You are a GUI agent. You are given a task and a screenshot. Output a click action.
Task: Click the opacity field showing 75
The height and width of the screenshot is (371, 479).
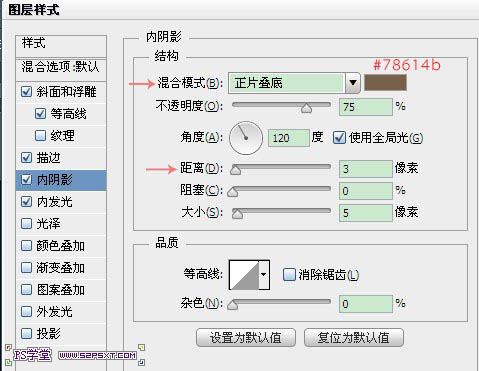point(366,107)
